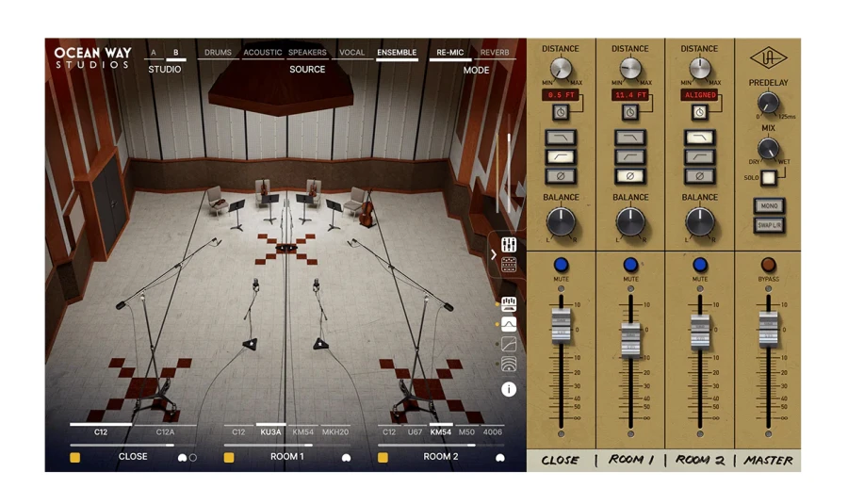Select the bell curve EQ icon

coord(509,324)
